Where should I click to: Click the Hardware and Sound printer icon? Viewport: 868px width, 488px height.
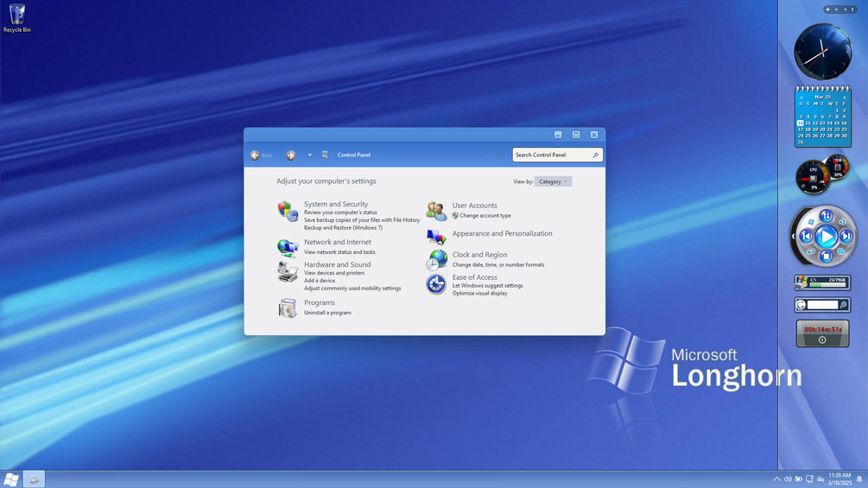tap(288, 272)
